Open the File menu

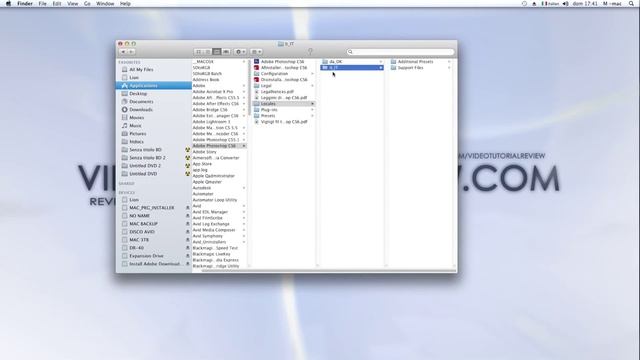click(x=42, y=3)
